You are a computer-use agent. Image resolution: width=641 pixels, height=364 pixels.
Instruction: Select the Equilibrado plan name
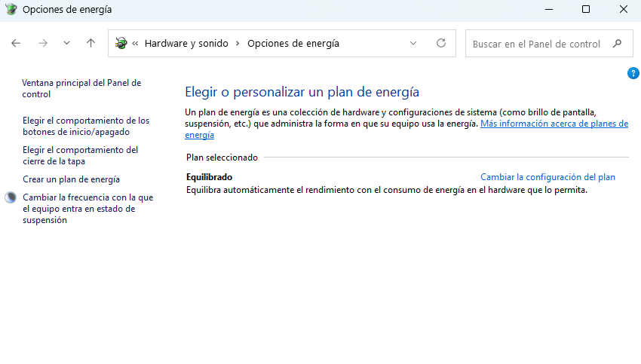tap(210, 177)
